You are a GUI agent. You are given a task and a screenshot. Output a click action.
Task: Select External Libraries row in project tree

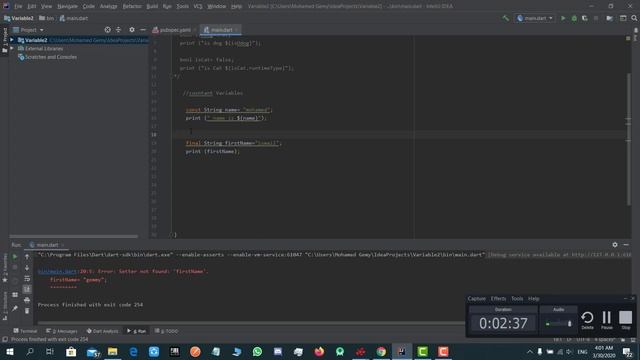click(44, 49)
